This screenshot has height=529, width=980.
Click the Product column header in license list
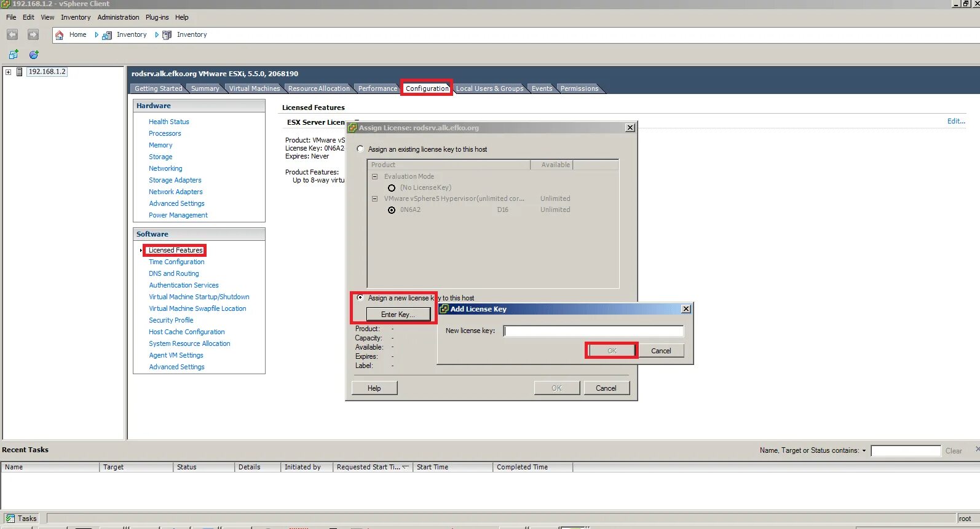(449, 165)
